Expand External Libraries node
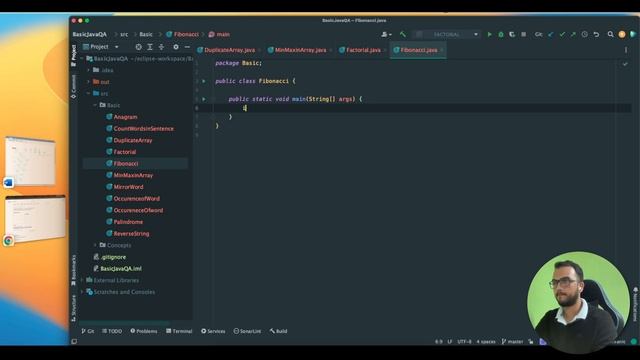Screen dimensions: 640x360 point(82,280)
